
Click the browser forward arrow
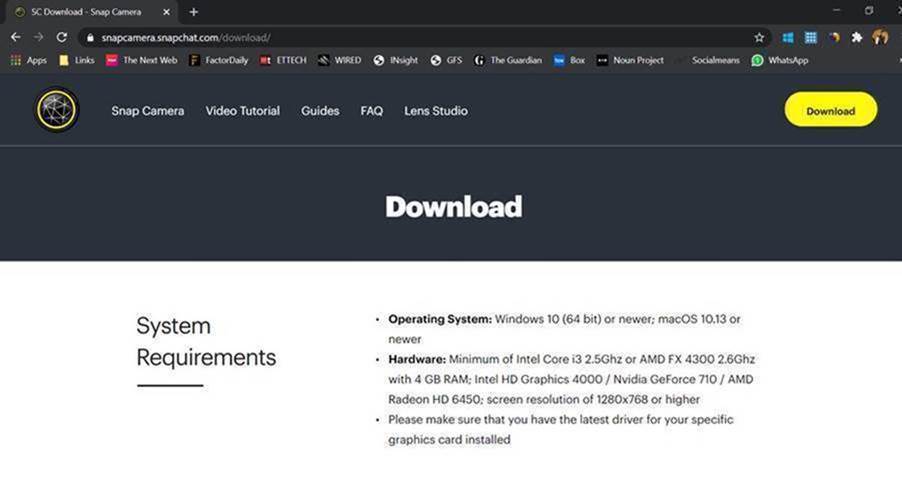coord(39,37)
